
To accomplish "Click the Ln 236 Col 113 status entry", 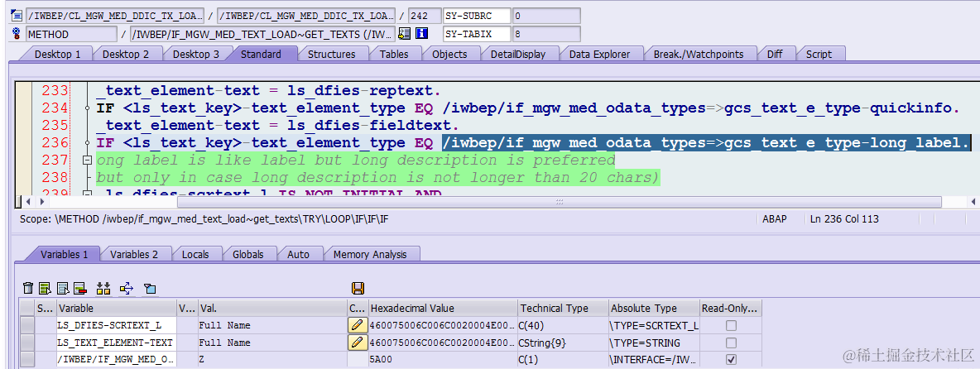I will pos(845,219).
